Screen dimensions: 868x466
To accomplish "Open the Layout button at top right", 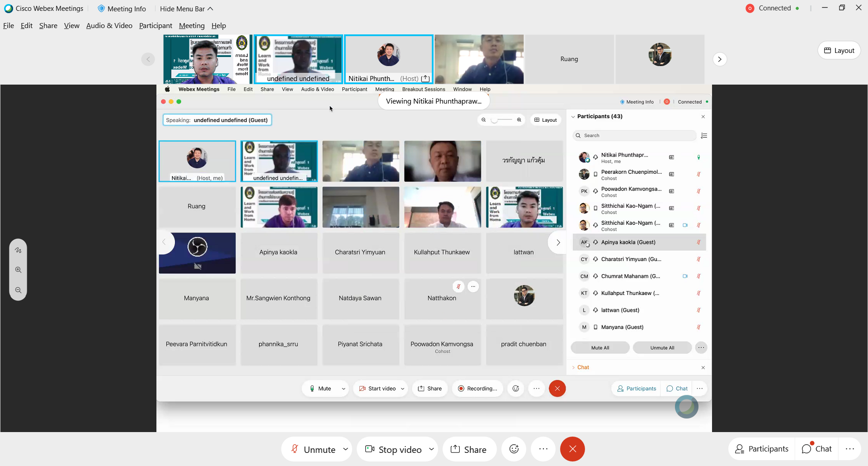I will pos(839,50).
